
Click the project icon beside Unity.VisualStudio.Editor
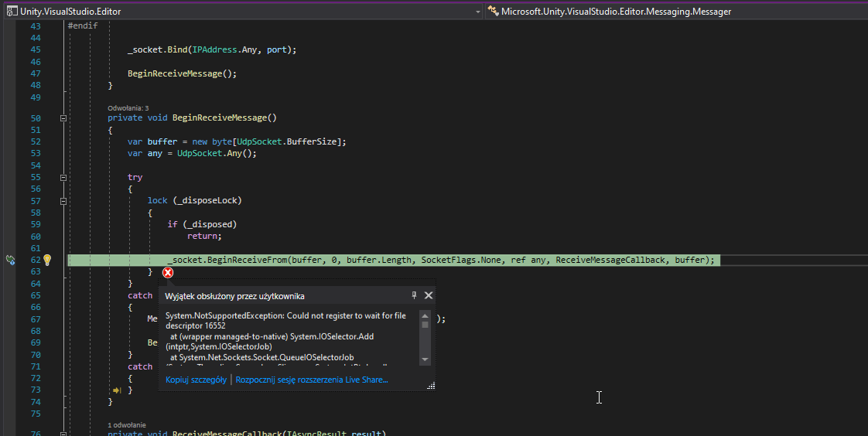tap(12, 11)
